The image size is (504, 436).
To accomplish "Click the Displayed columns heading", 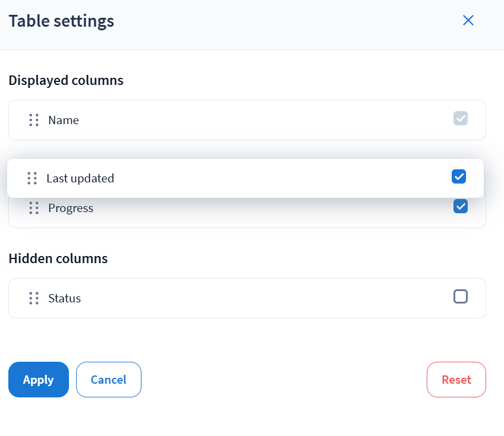I will [66, 80].
